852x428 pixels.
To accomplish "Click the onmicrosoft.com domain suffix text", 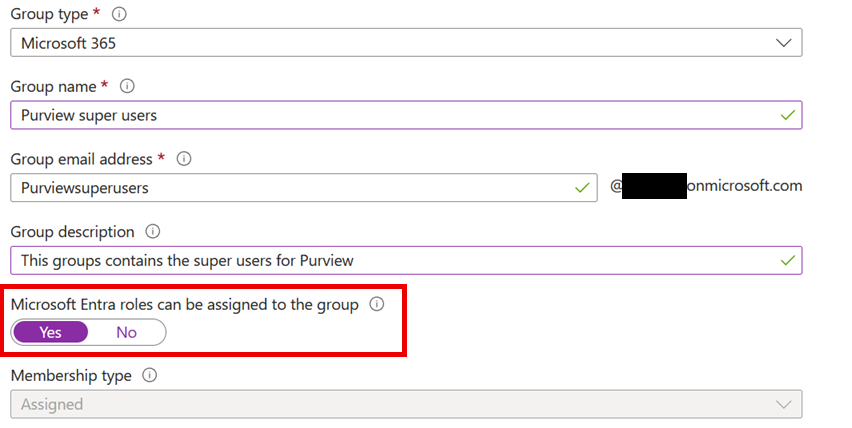I will (x=744, y=186).
